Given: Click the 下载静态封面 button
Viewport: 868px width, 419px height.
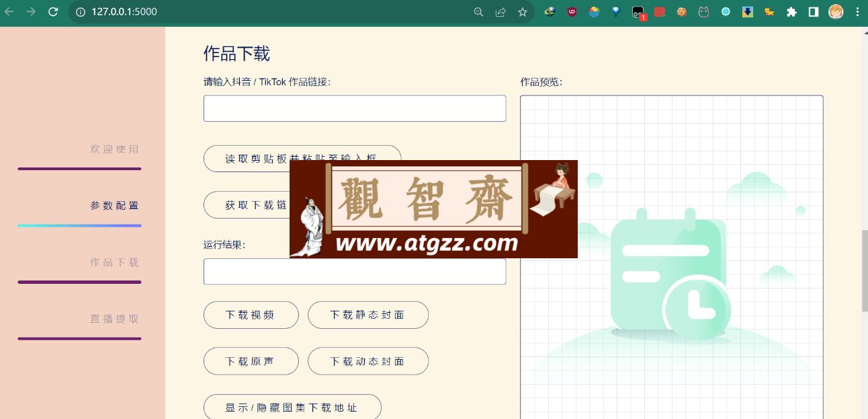Looking at the screenshot, I should click(368, 315).
